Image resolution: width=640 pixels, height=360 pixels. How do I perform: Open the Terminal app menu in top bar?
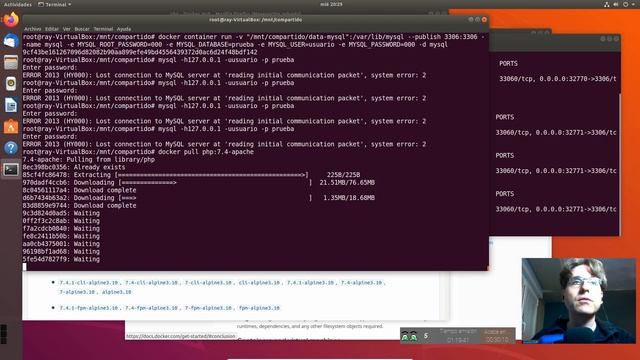pos(55,4)
